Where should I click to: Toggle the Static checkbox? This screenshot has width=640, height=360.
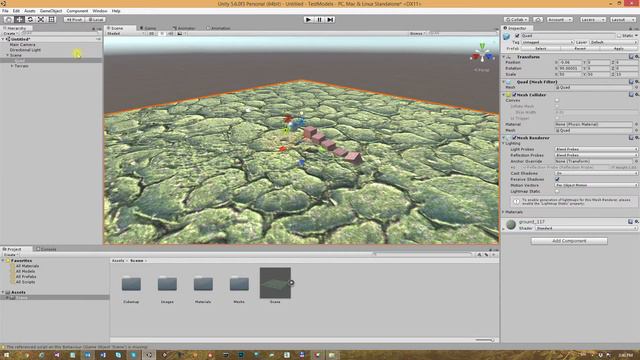point(619,36)
